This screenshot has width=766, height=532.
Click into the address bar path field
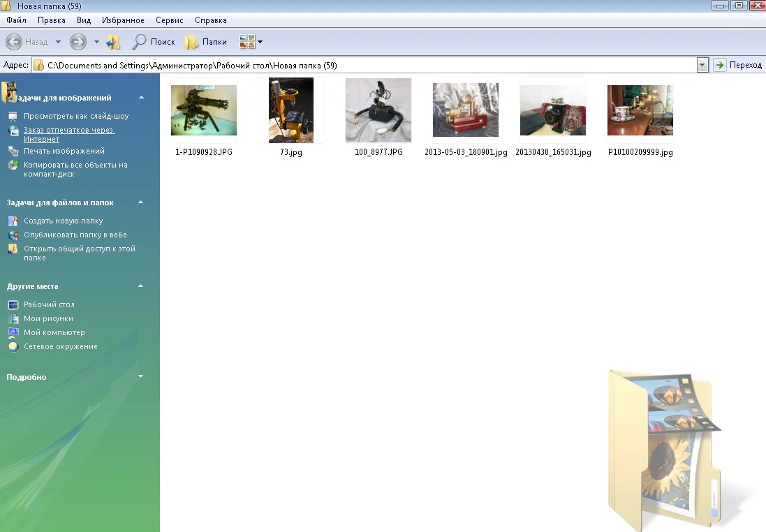coord(364,65)
